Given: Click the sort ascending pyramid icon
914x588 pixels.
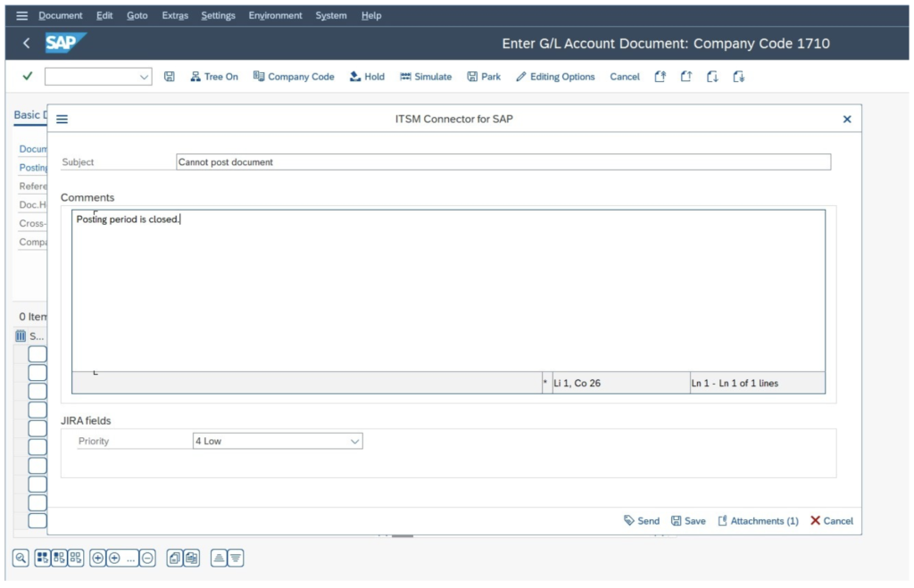Looking at the screenshot, I should [219, 558].
